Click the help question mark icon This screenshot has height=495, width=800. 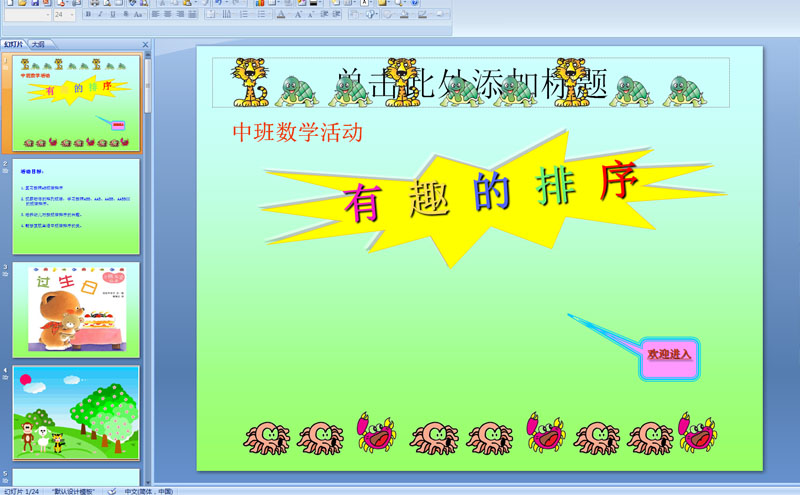pyautogui.click(x=415, y=3)
